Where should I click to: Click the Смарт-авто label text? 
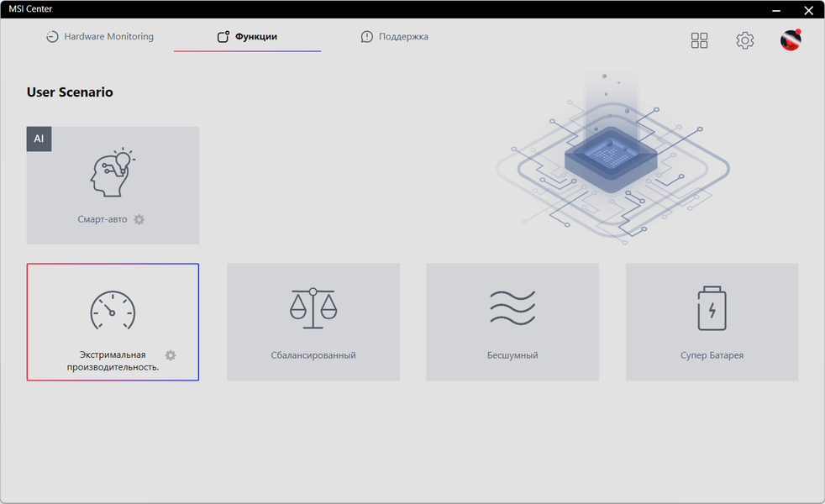coord(102,219)
